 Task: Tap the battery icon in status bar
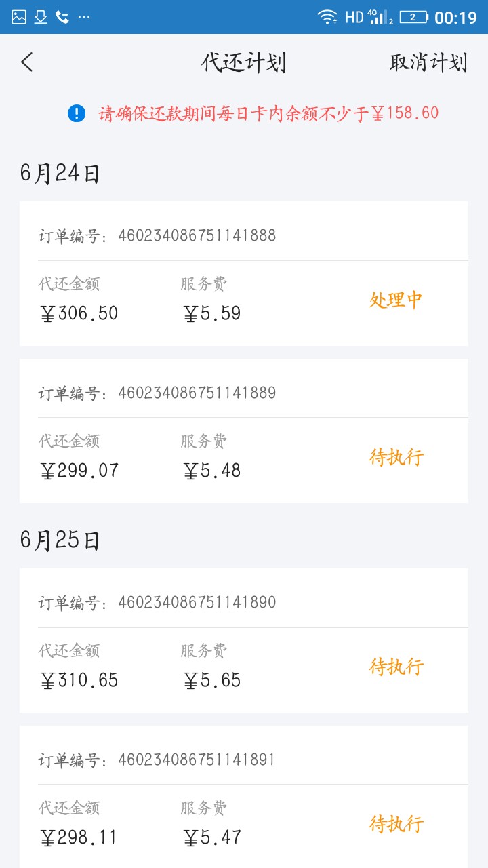pyautogui.click(x=413, y=17)
